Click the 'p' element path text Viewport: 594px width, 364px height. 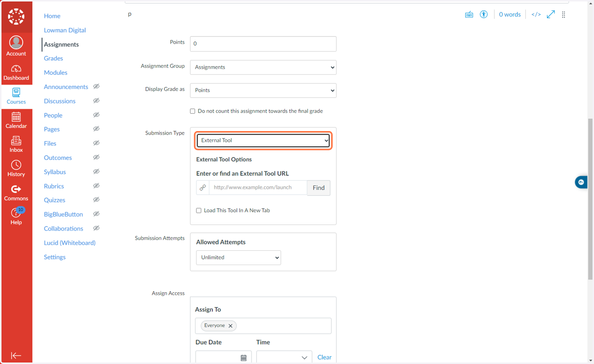pyautogui.click(x=130, y=14)
